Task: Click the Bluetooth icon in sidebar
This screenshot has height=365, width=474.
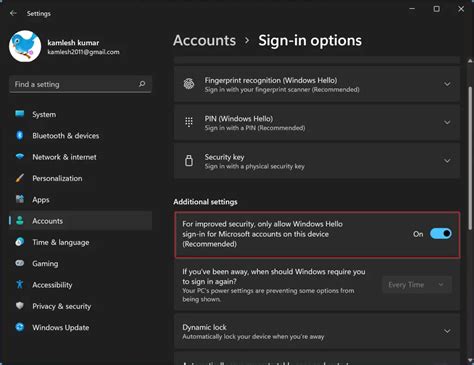Action: 20,136
